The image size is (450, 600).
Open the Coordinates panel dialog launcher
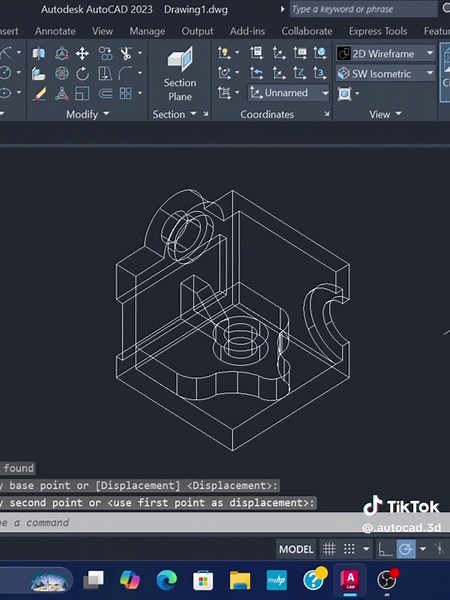(327, 114)
